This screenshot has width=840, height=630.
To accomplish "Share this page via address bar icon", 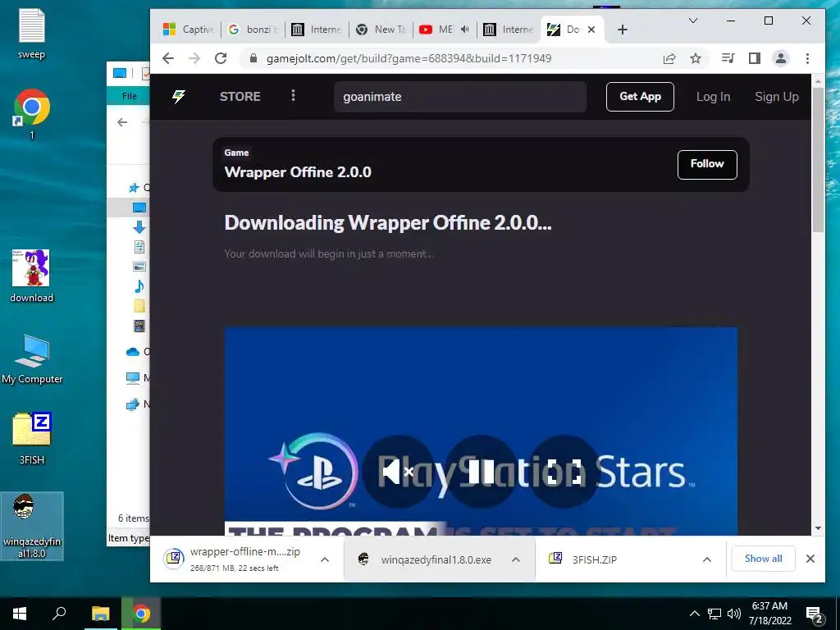I will (x=669, y=58).
